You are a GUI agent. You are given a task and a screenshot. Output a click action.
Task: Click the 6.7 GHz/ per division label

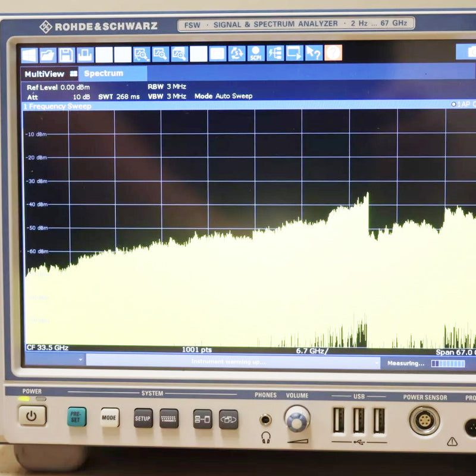click(312, 351)
